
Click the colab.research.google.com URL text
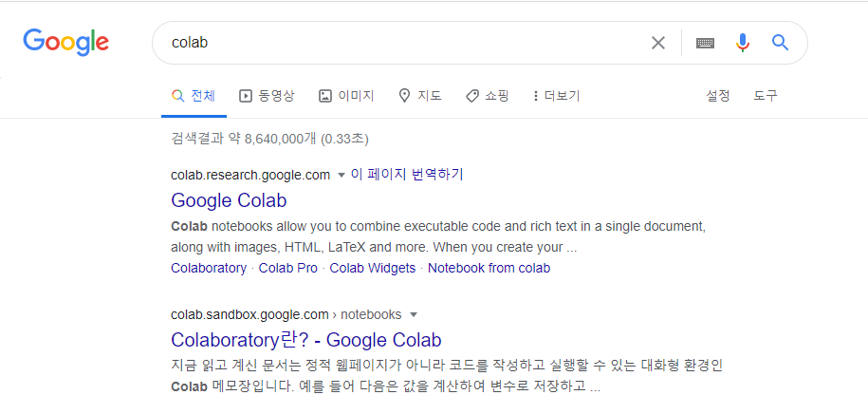pyautogui.click(x=250, y=175)
